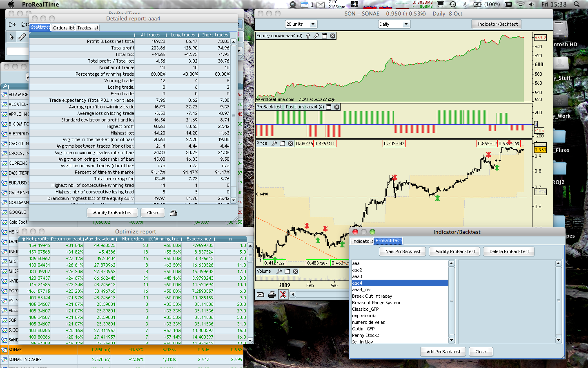Screen dimensions: 588x368
Task: Click the envelope mail icon below chart
Action: tap(261, 294)
